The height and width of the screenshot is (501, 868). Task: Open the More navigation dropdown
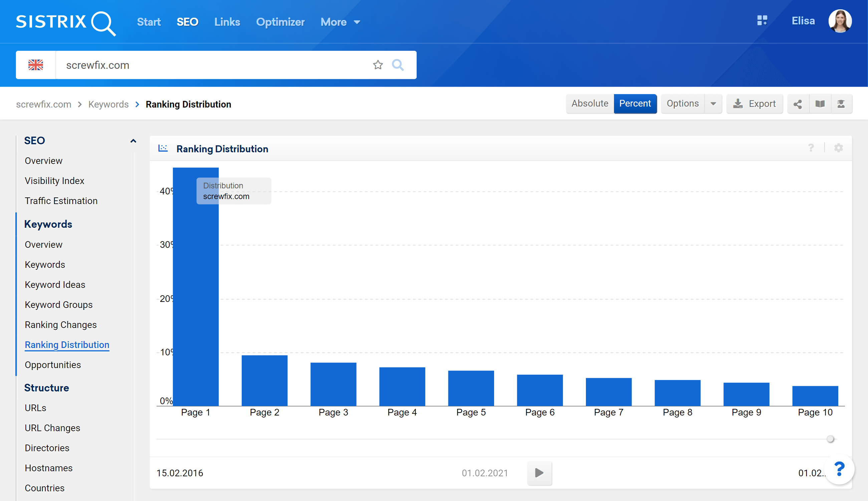[x=340, y=22]
